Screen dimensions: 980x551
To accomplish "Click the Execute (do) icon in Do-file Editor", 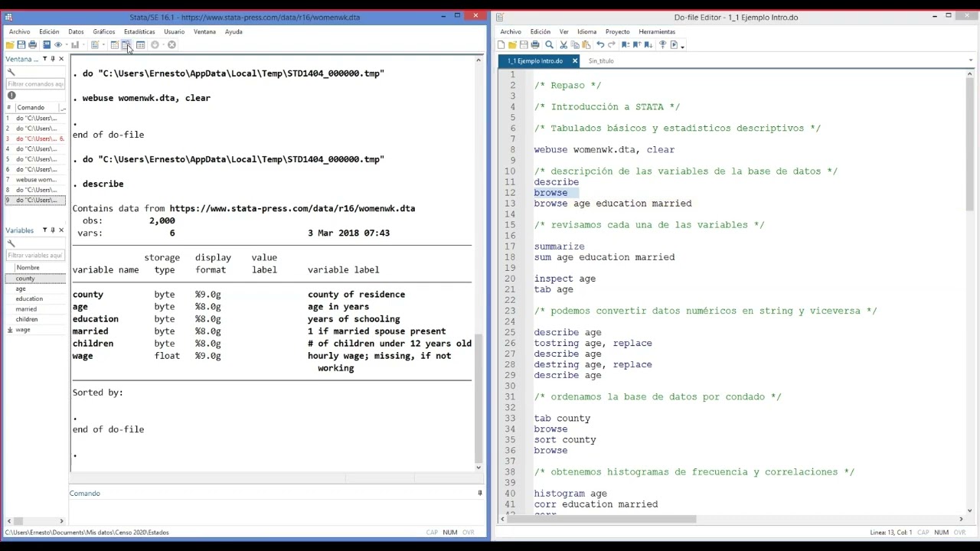I will tap(674, 44).
